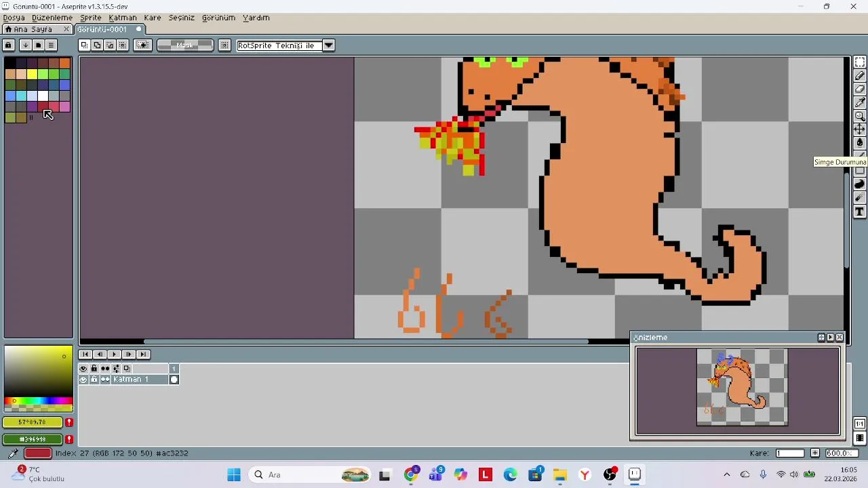Image resolution: width=868 pixels, height=488 pixels.
Task: Toggle visibility of all layers in header
Action: 83,369
